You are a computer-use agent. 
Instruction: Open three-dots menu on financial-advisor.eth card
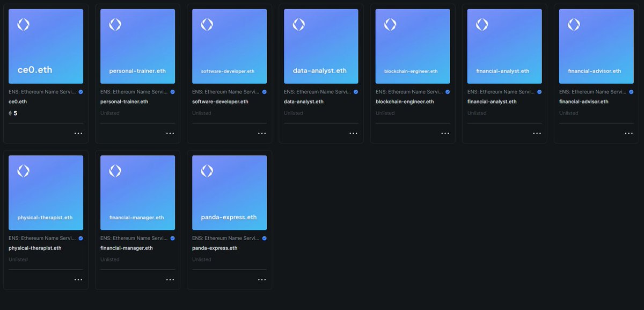point(629,133)
